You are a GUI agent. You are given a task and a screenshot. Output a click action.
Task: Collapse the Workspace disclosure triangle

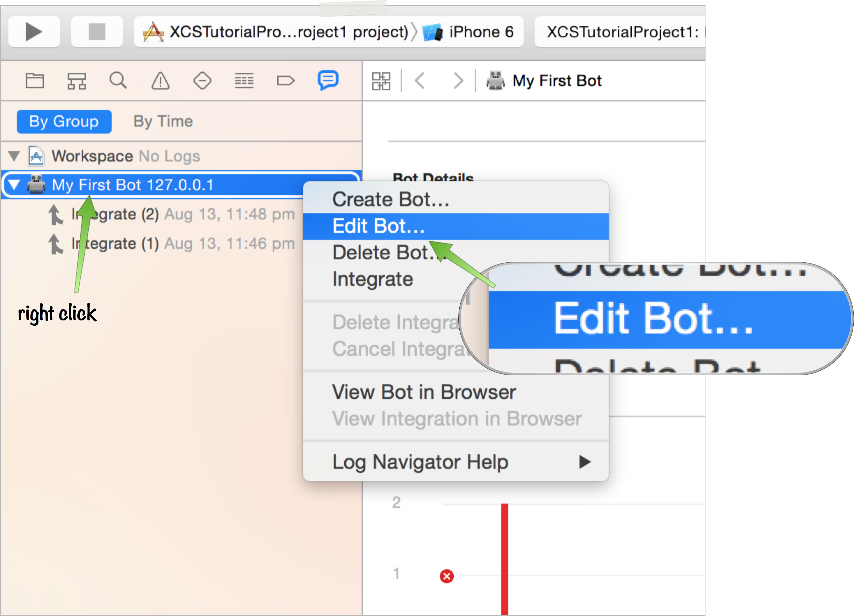[14, 156]
